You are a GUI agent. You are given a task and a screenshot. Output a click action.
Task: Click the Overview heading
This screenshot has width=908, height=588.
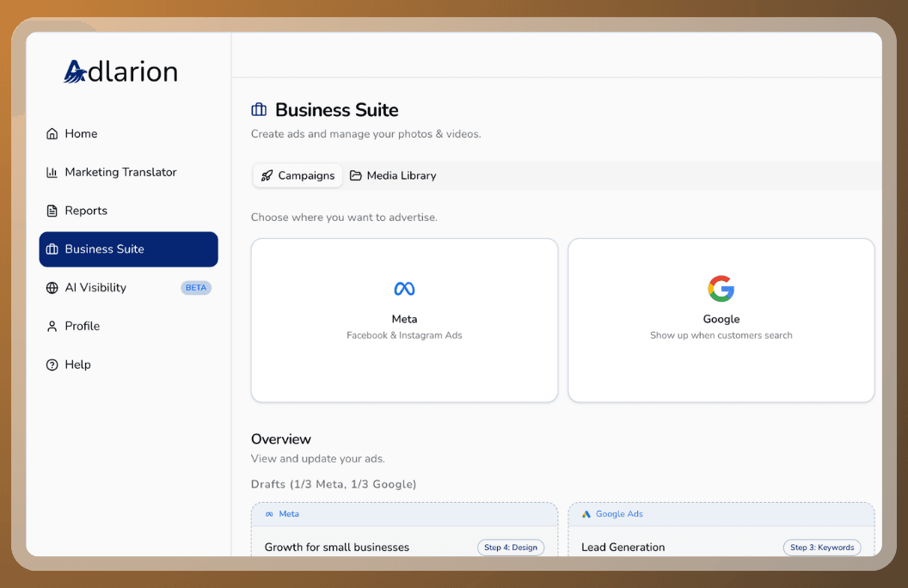281,439
